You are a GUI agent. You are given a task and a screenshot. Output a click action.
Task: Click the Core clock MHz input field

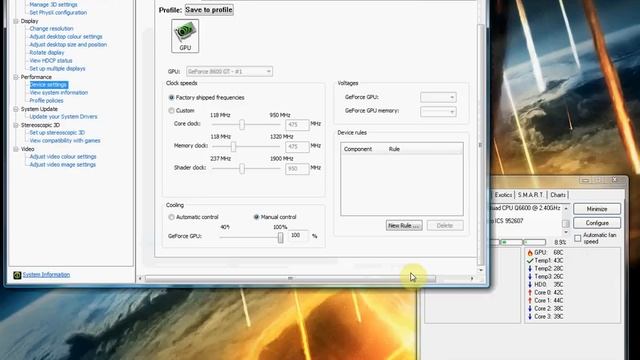coord(297,124)
